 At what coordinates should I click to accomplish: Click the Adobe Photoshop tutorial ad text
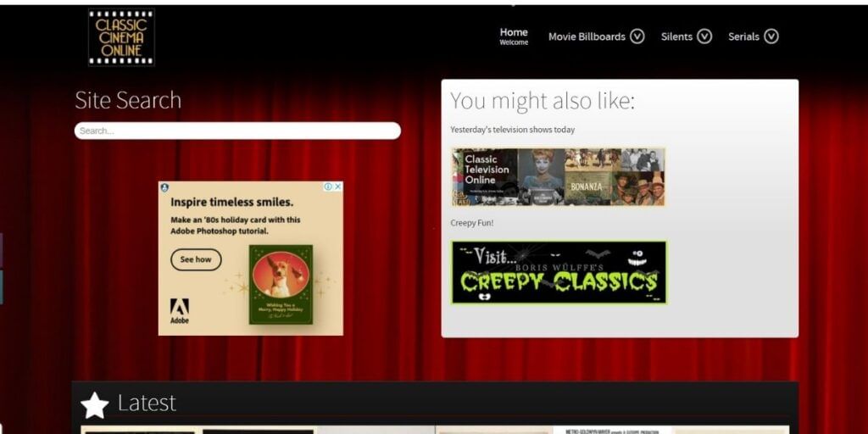coord(236,225)
